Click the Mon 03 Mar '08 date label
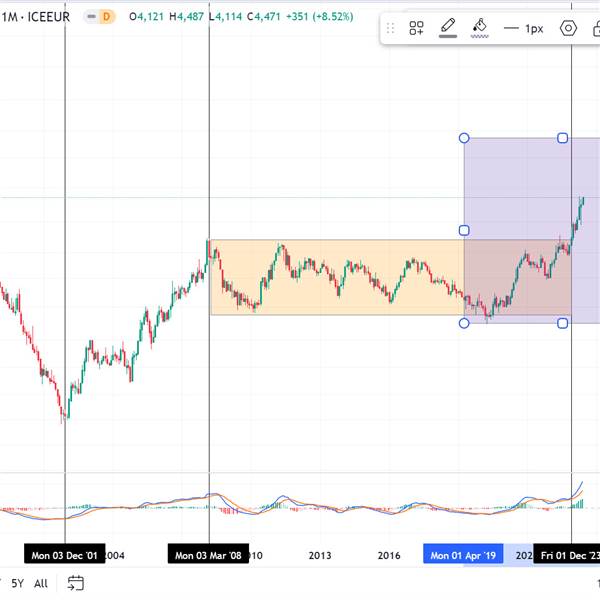This screenshot has height=600, width=600. point(208,555)
